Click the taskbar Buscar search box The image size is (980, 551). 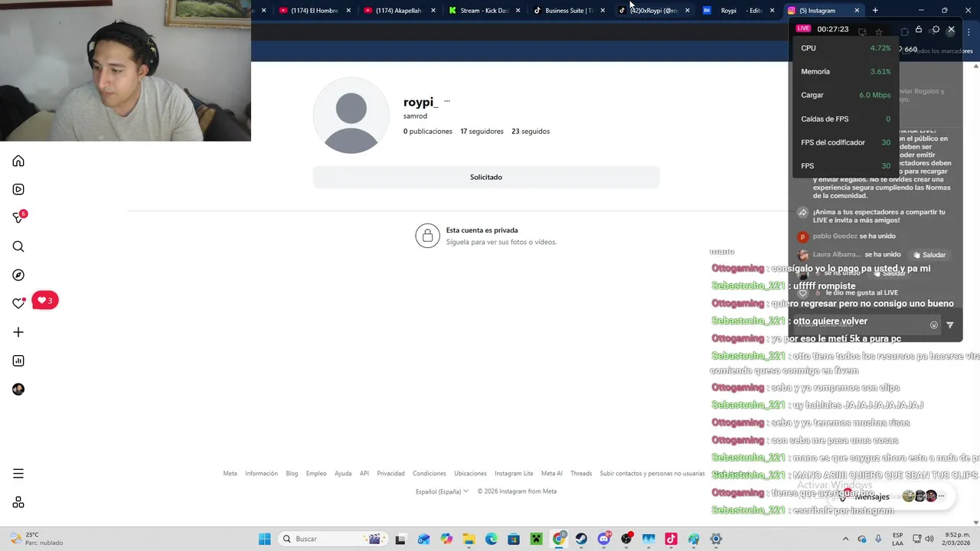click(332, 539)
